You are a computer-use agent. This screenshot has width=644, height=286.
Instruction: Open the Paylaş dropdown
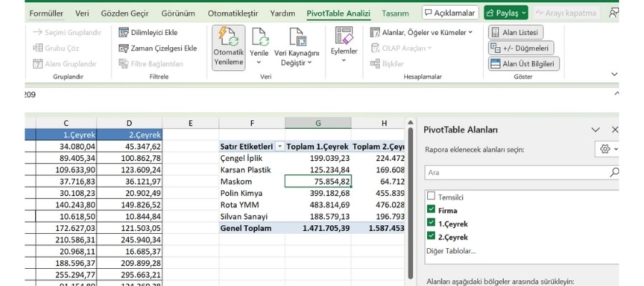click(x=505, y=13)
